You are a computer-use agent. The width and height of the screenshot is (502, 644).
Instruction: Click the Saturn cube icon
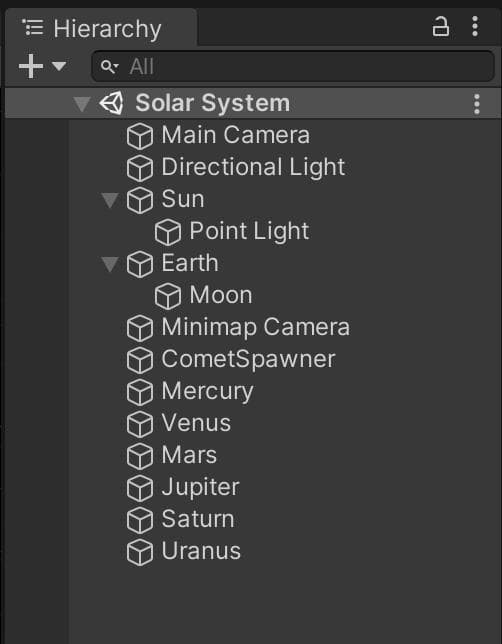pyautogui.click(x=140, y=521)
